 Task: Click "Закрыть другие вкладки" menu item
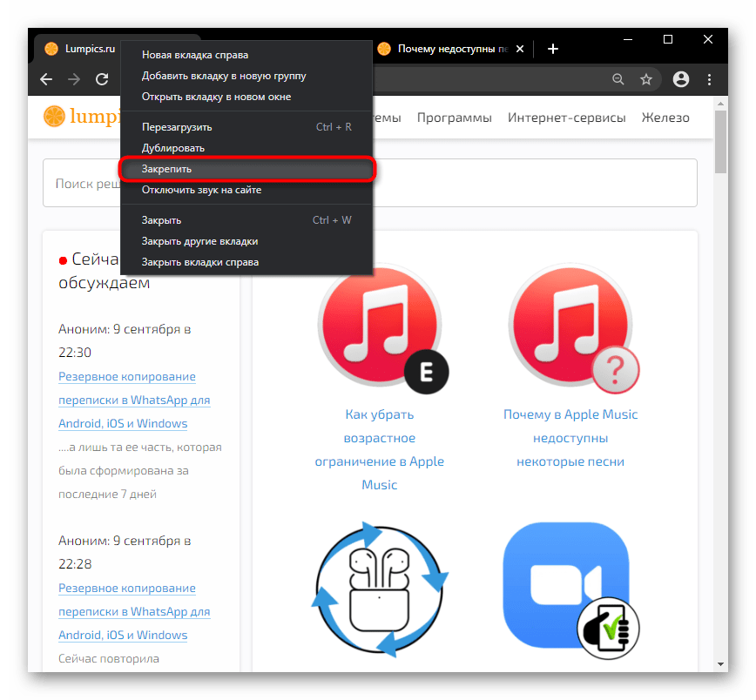[x=199, y=241]
